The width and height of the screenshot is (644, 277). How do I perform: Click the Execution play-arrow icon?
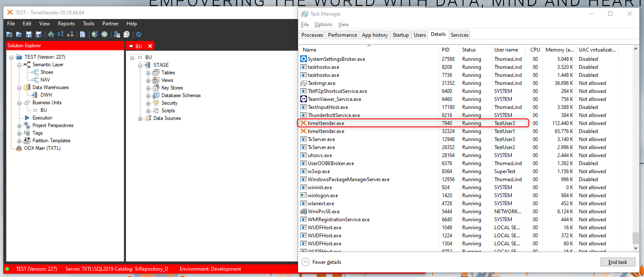pyautogui.click(x=27, y=118)
